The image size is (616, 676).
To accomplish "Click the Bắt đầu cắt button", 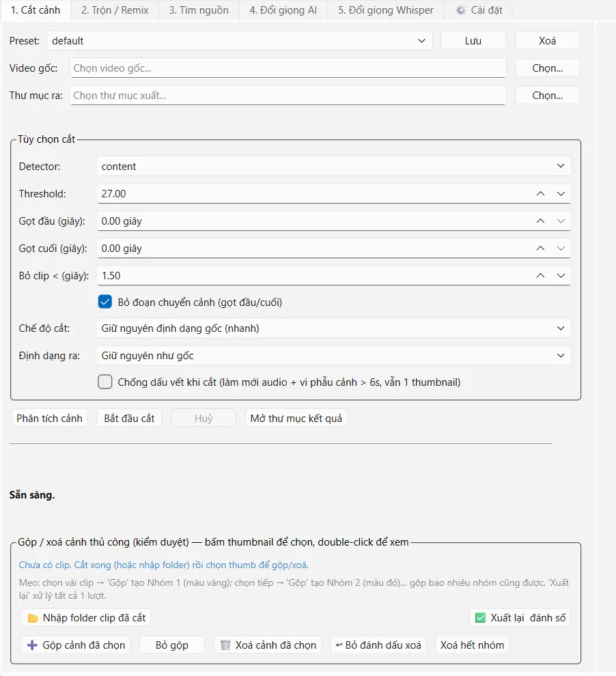I will point(129,418).
